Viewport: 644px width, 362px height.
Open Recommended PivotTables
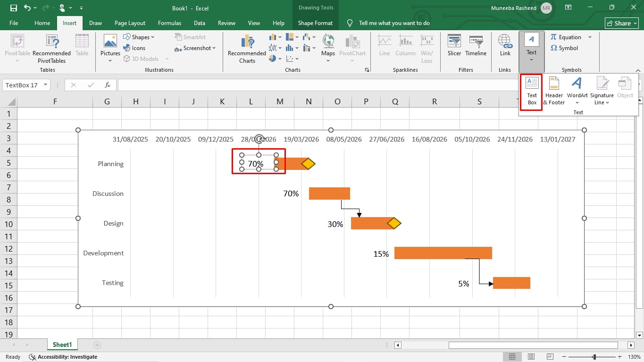tap(51, 48)
